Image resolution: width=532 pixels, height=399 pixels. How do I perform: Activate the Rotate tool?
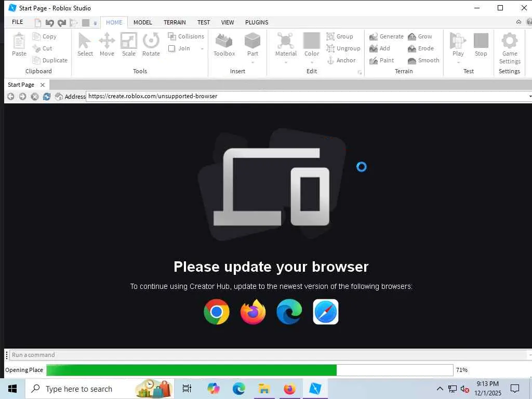point(151,45)
